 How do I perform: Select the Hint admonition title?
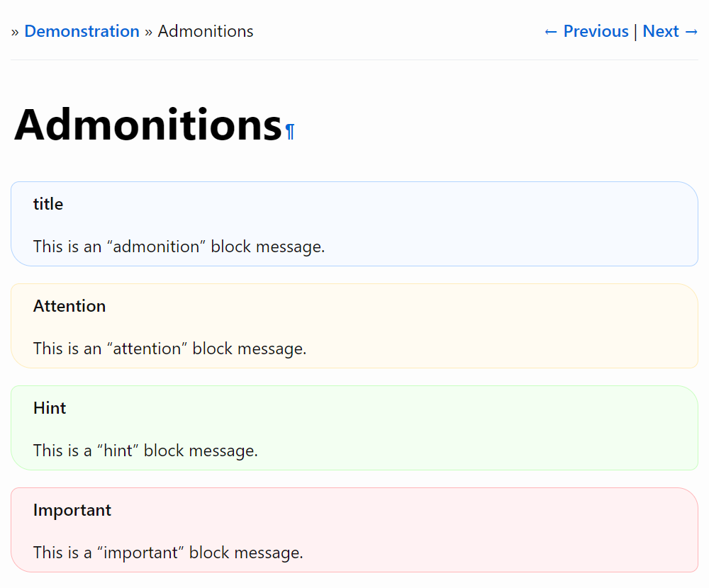point(50,408)
